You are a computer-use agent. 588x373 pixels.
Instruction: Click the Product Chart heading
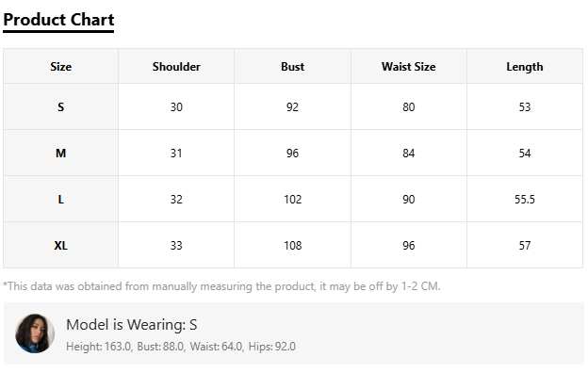58,20
